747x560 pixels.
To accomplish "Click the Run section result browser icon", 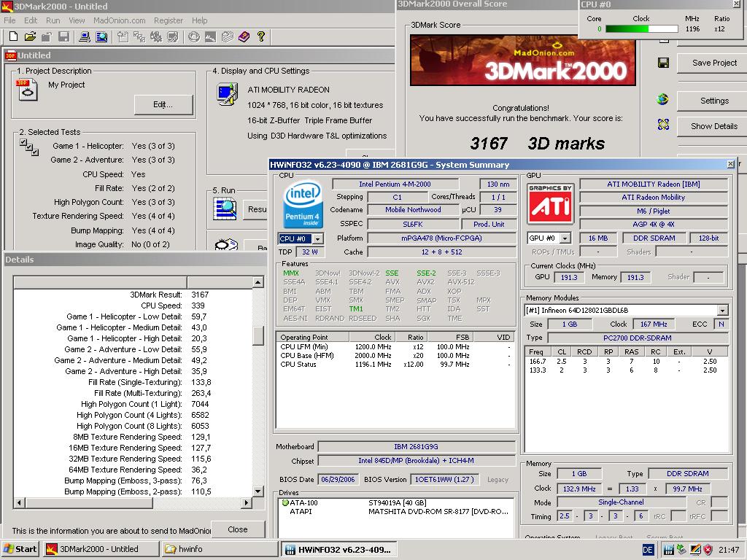I will [x=225, y=209].
